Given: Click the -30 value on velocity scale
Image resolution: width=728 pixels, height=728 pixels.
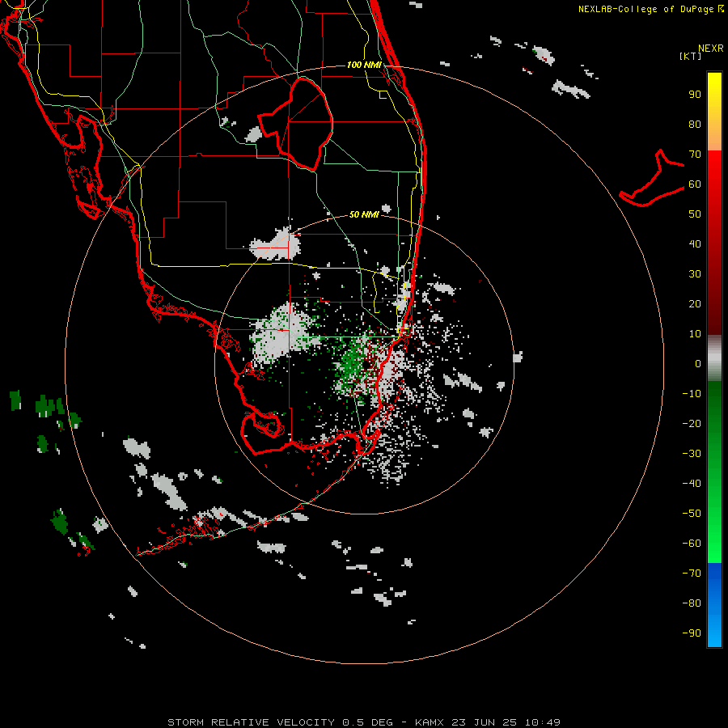Looking at the screenshot, I should (x=692, y=454).
